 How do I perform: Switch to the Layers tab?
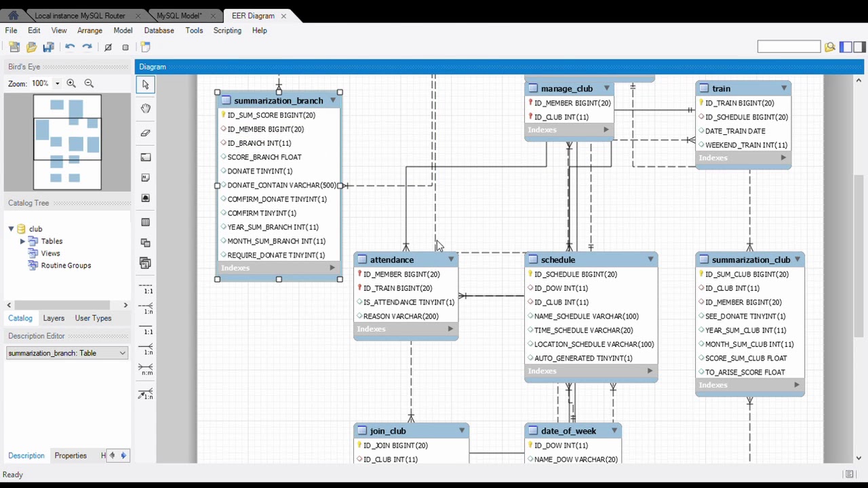point(54,318)
